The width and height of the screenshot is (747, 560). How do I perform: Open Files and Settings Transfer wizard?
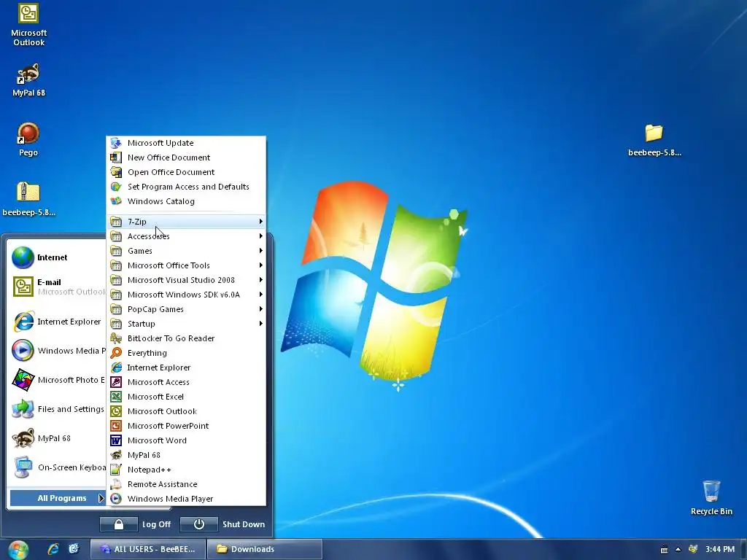58,409
